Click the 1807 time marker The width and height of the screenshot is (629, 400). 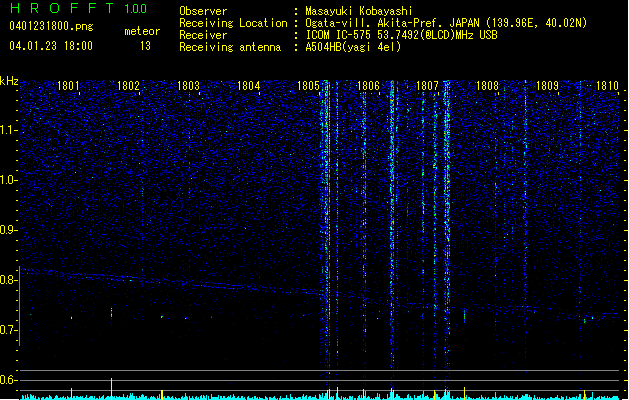pos(428,85)
